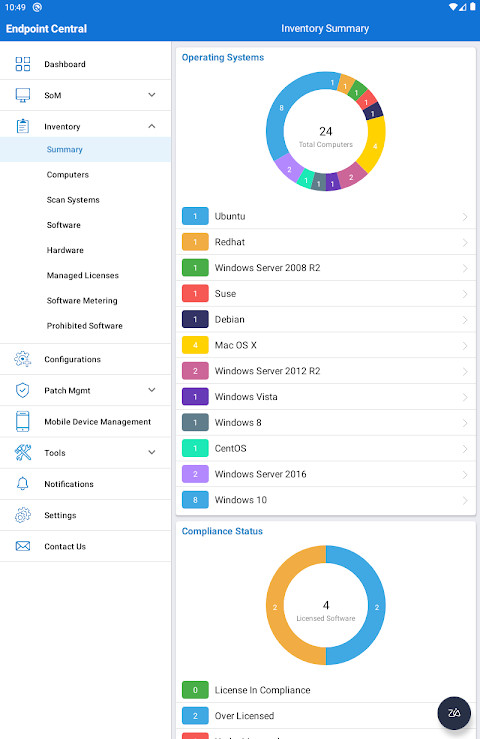The height and width of the screenshot is (739, 480).
Task: Open the License In Compliance entry
Action: click(325, 690)
